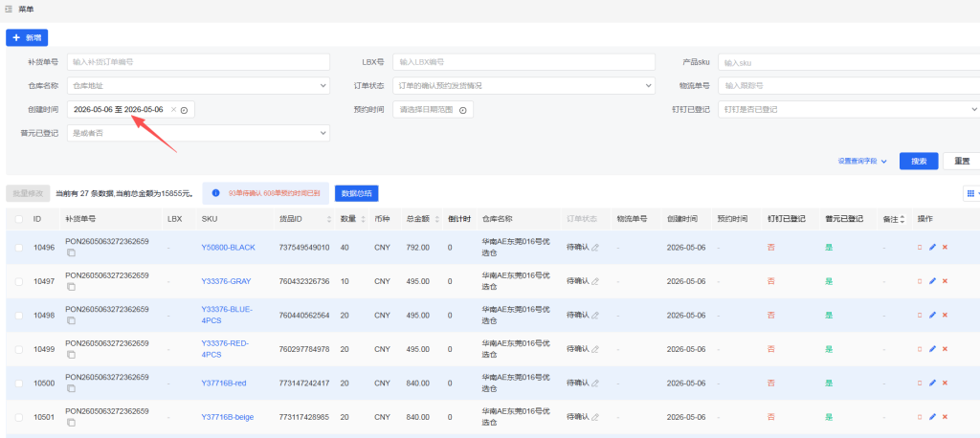Image resolution: width=980 pixels, height=438 pixels.
Task: Copy the order number in row 10500
Action: click(71, 388)
